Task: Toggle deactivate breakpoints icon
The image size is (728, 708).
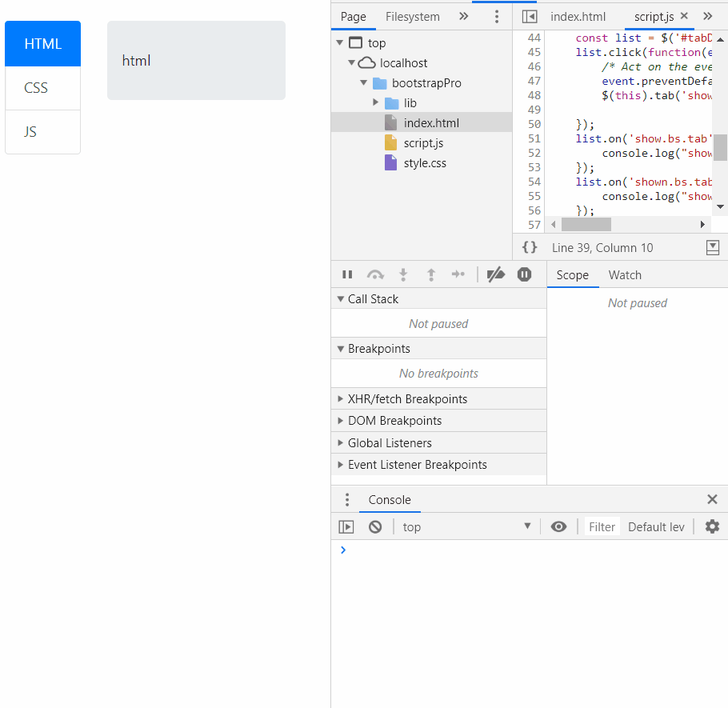Action: pos(495,274)
